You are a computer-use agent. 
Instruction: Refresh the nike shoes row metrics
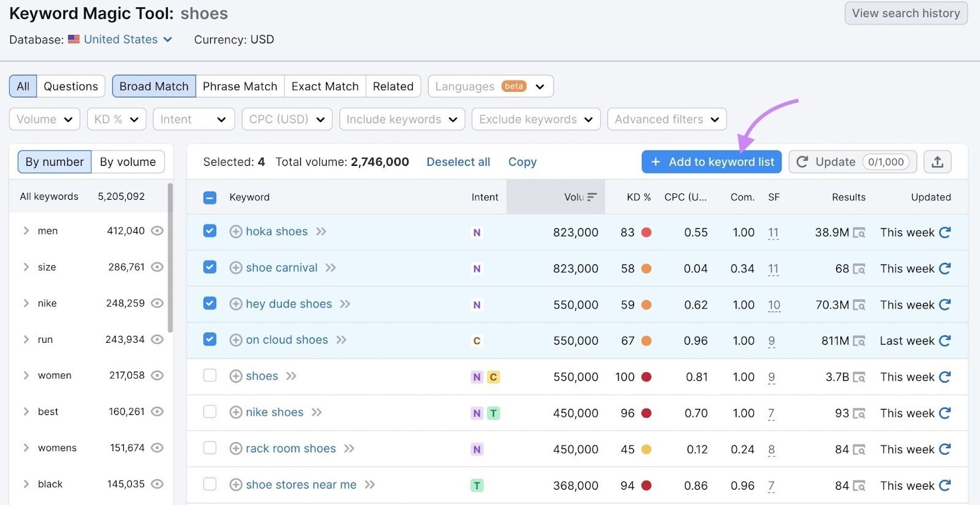[x=945, y=413]
